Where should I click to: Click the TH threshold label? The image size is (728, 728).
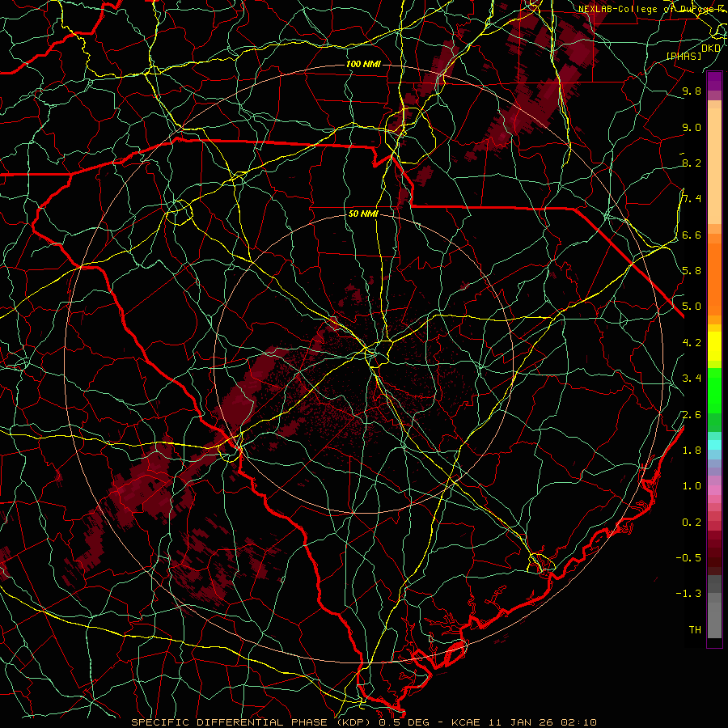pyautogui.click(x=695, y=629)
